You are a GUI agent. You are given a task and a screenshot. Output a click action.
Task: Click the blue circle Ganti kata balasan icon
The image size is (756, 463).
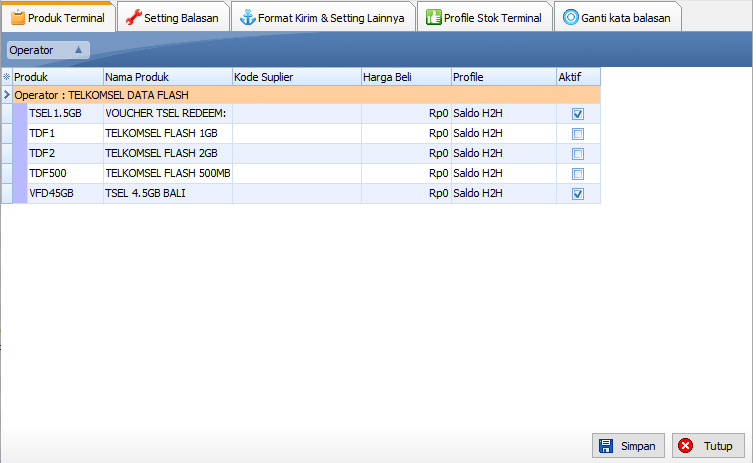pos(571,17)
